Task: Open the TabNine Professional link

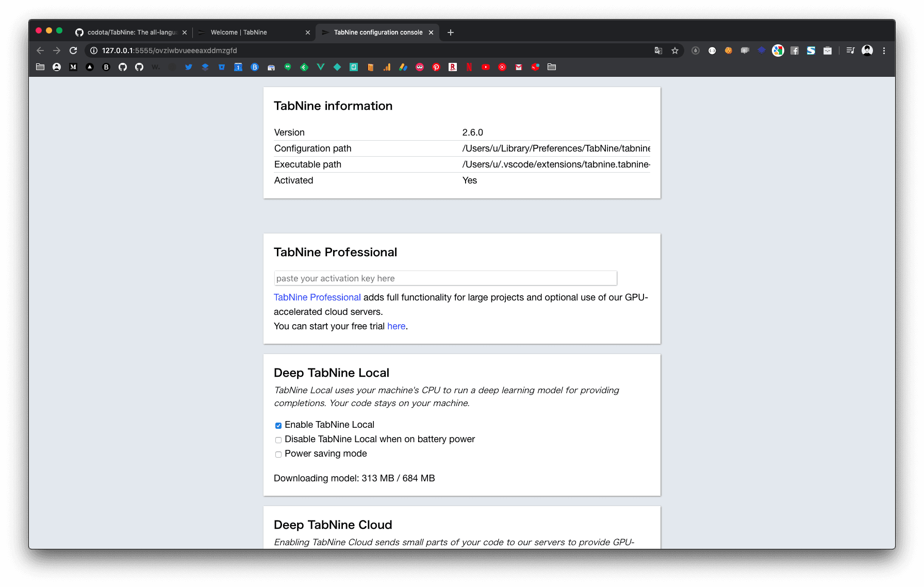Action: tap(317, 297)
